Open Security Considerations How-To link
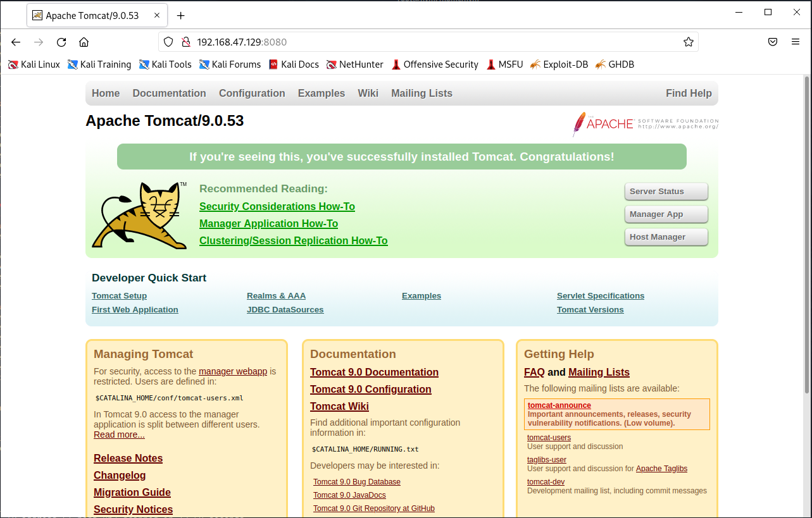 pyautogui.click(x=277, y=206)
